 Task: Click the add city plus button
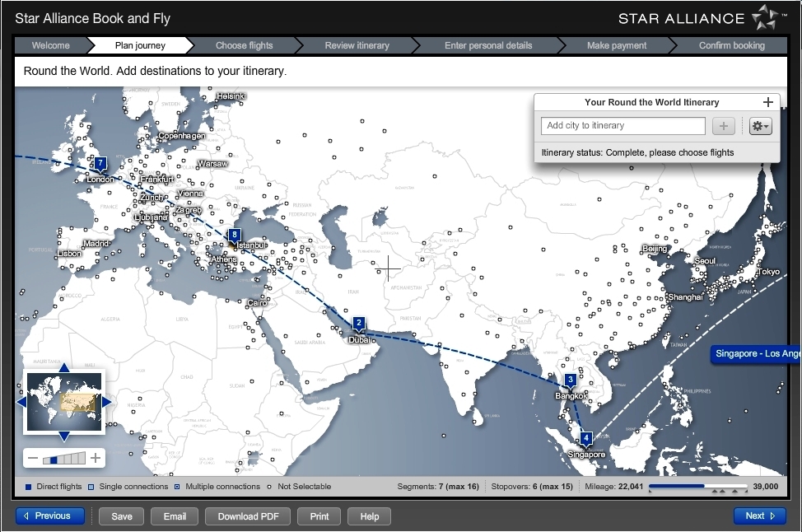tap(723, 126)
